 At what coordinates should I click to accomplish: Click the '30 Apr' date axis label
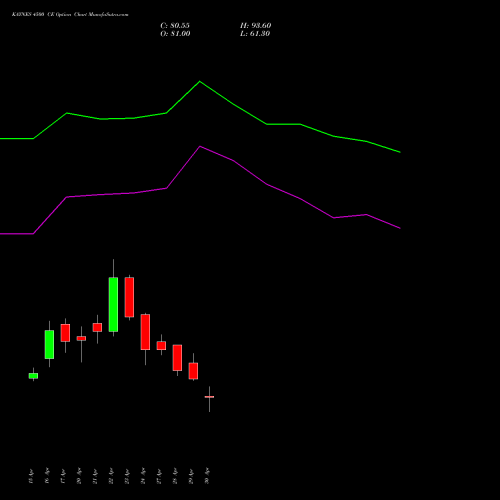pyautogui.click(x=207, y=476)
